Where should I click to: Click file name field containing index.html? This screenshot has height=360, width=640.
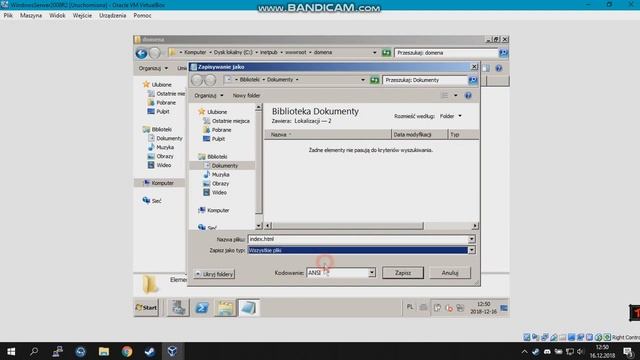[x=358, y=239]
